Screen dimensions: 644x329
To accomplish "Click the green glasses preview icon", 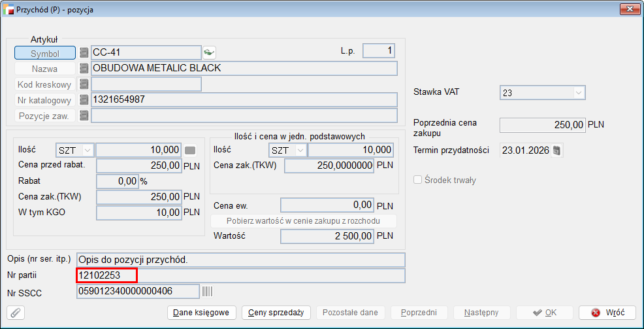I will click(209, 53).
